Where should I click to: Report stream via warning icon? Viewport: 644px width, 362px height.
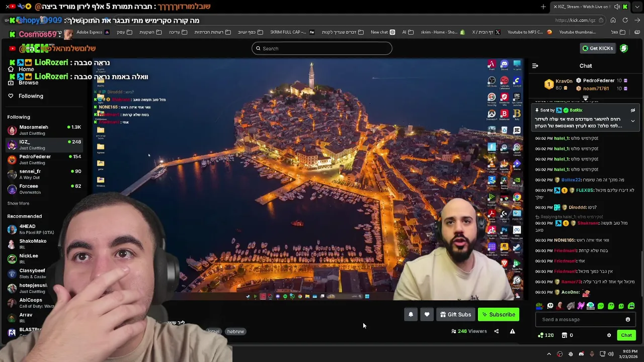coord(512,331)
